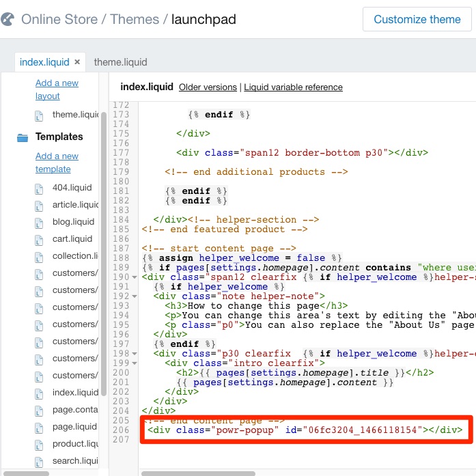Screen dimensions: 476x476
Task: Click the powr-popup div code line 206
Action: [305, 430]
